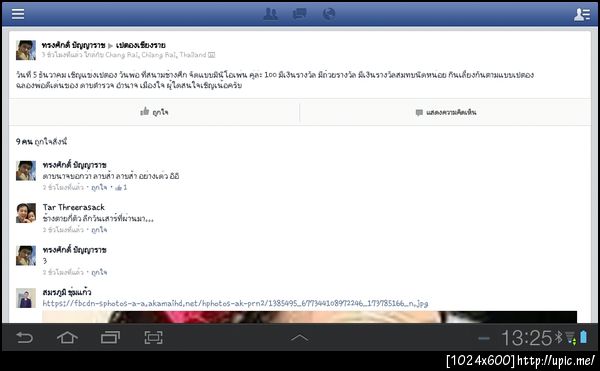600x371 pixels.
Task: Tap the Android back button
Action: point(24,338)
